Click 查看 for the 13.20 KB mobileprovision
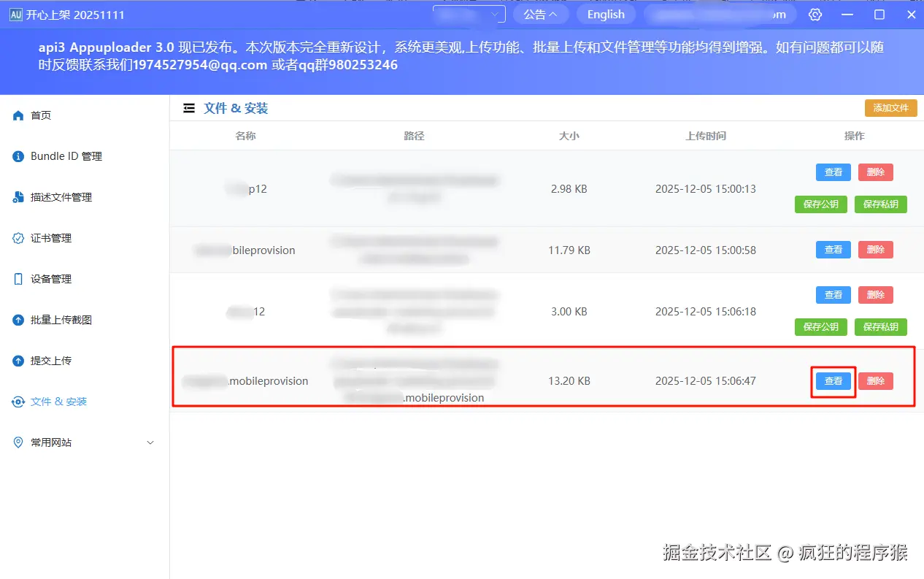The height and width of the screenshot is (579, 924). tap(833, 381)
